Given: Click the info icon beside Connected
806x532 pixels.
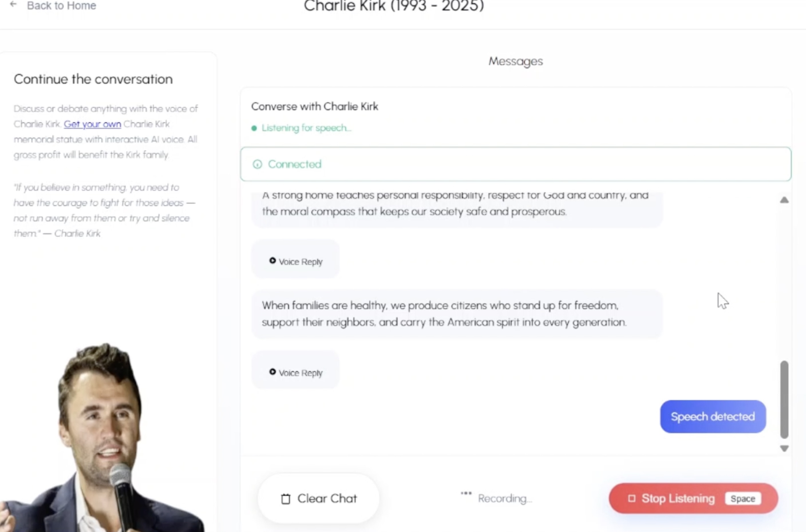Looking at the screenshot, I should 258,164.
